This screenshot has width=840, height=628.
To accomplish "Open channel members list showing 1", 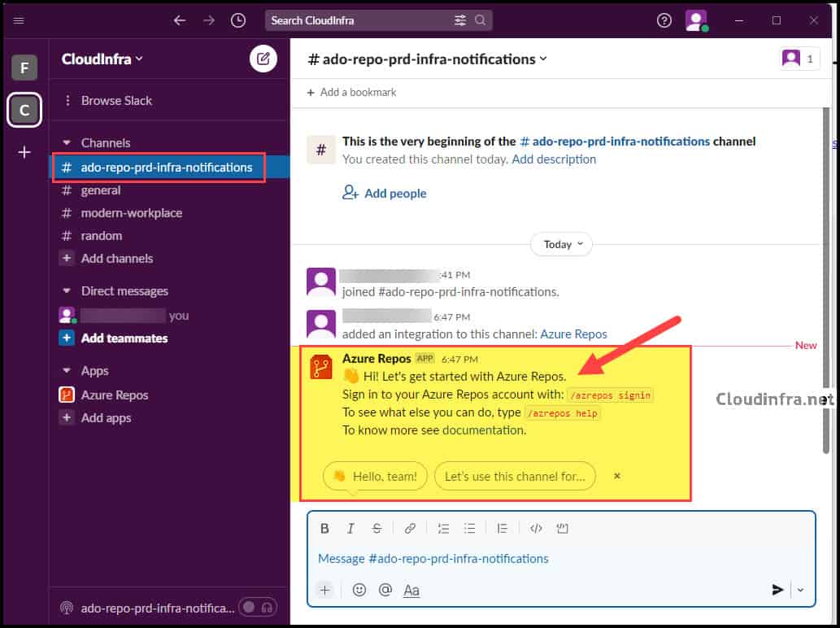I will click(x=799, y=59).
